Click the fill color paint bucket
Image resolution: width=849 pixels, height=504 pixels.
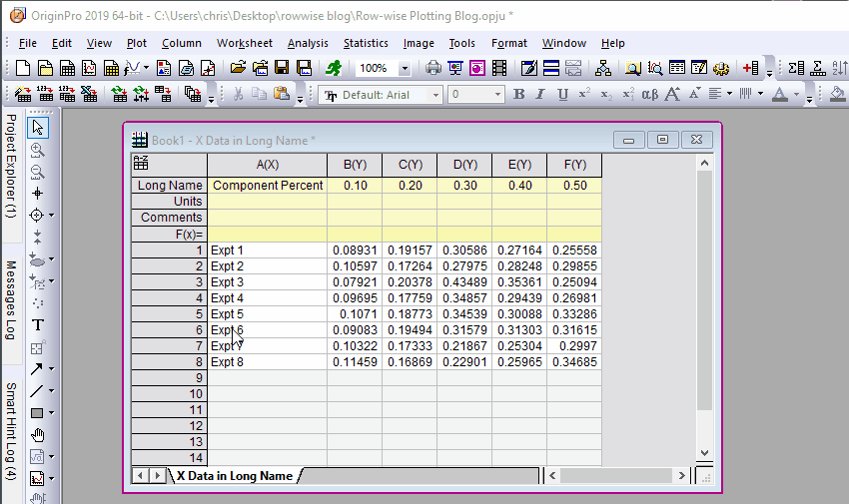(838, 94)
